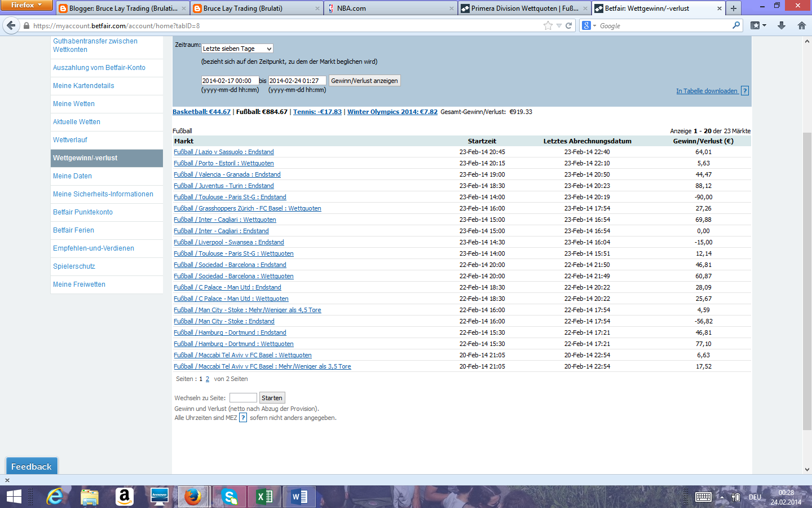Select Betfair Wettgewinn/-verlust tab
Image resolution: width=812 pixels, height=508 pixels.
[659, 8]
